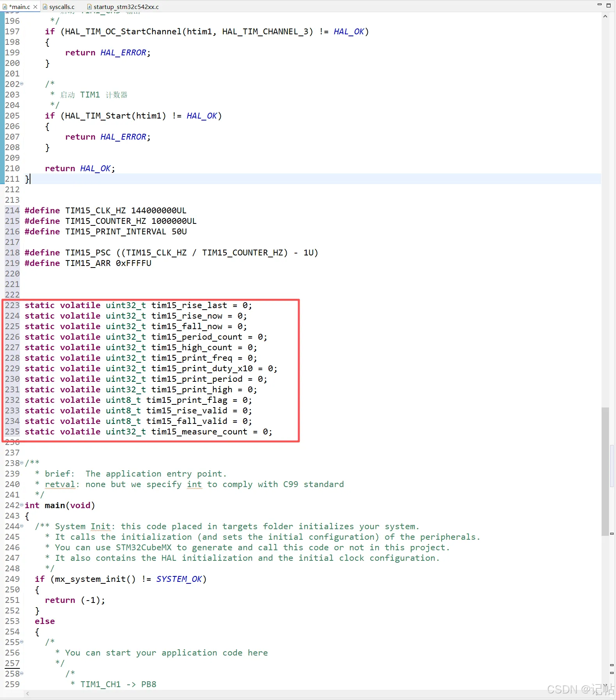Click the tim15_rise_now variable
Viewport: 616px width, 700px height.
tap(187, 316)
